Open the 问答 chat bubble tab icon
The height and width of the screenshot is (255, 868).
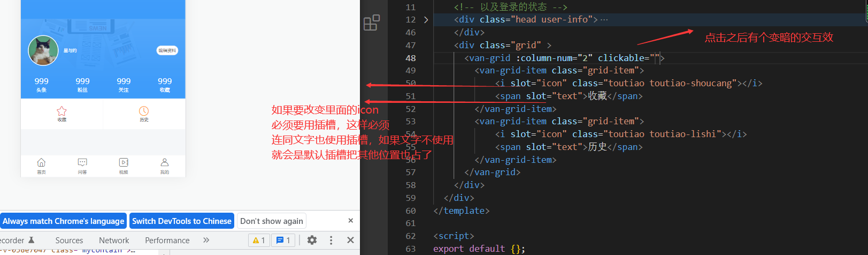[x=82, y=162]
